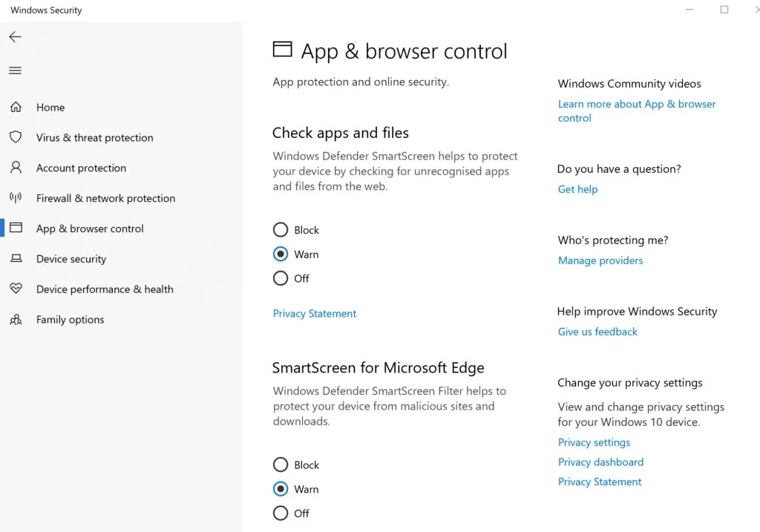Select Block under SmartScreen for Microsoft Edge

coord(281,465)
